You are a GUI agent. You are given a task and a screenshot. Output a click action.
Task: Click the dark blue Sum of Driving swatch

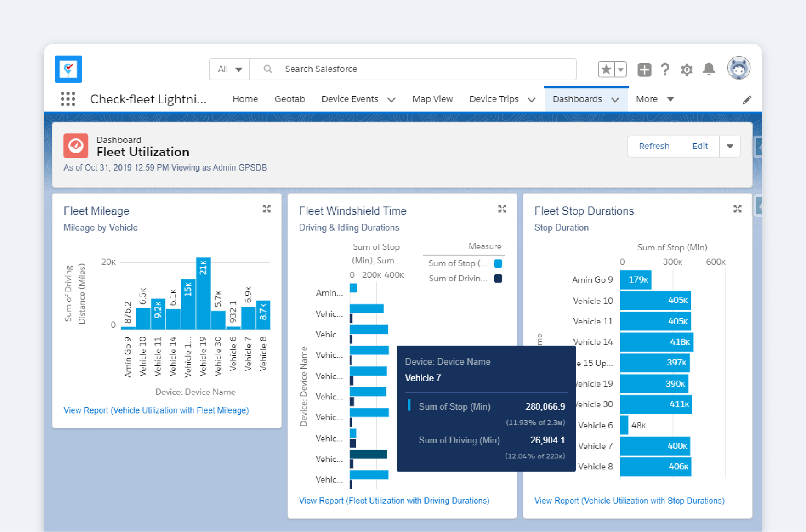pos(498,278)
